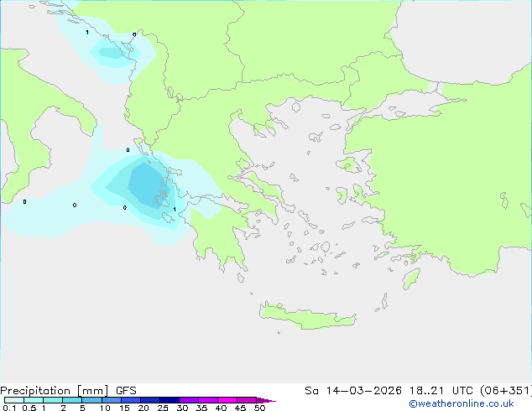The width and height of the screenshot is (532, 411).
Task: Click the legend number "0.1"
Action: click(x=9, y=408)
